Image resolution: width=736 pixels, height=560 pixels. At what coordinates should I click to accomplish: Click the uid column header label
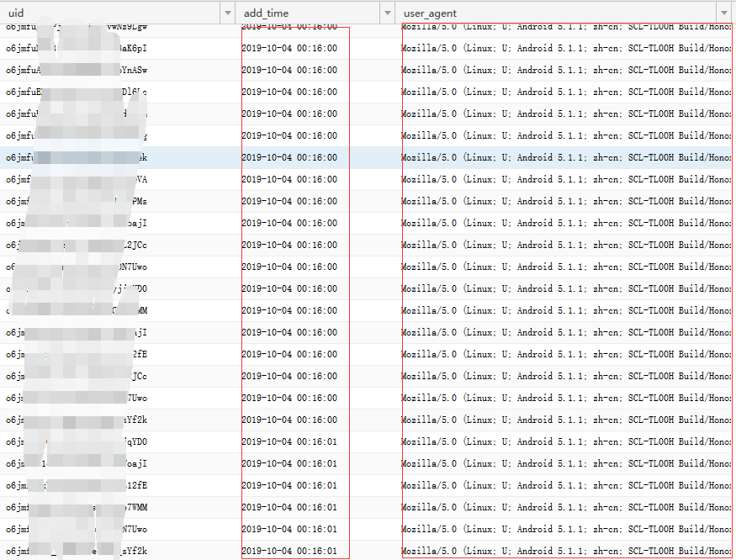click(16, 13)
